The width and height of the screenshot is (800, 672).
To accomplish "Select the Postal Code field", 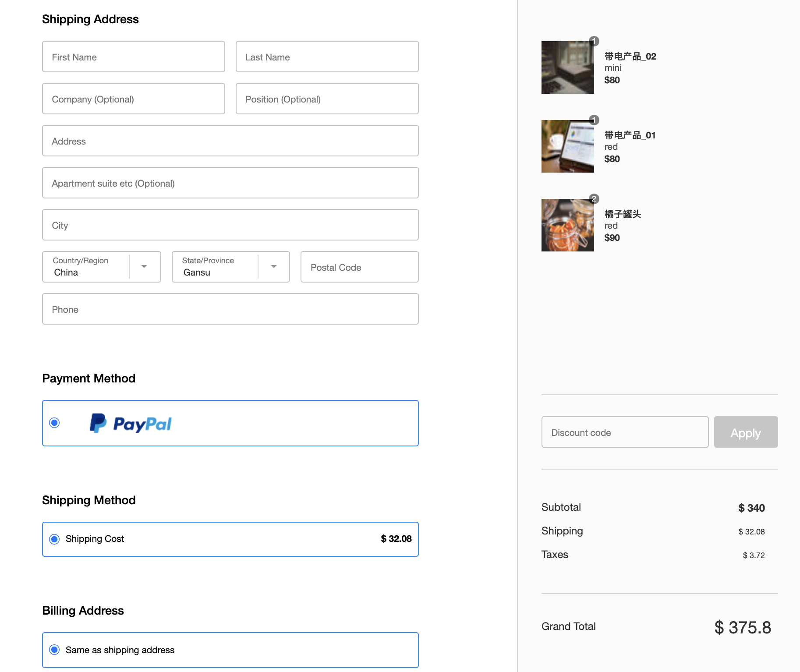I will 359,267.
